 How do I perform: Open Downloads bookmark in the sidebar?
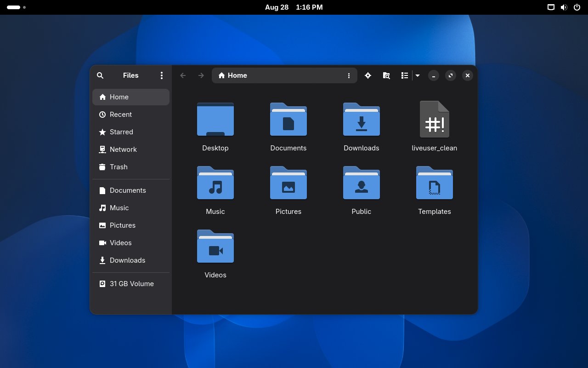pyautogui.click(x=131, y=260)
